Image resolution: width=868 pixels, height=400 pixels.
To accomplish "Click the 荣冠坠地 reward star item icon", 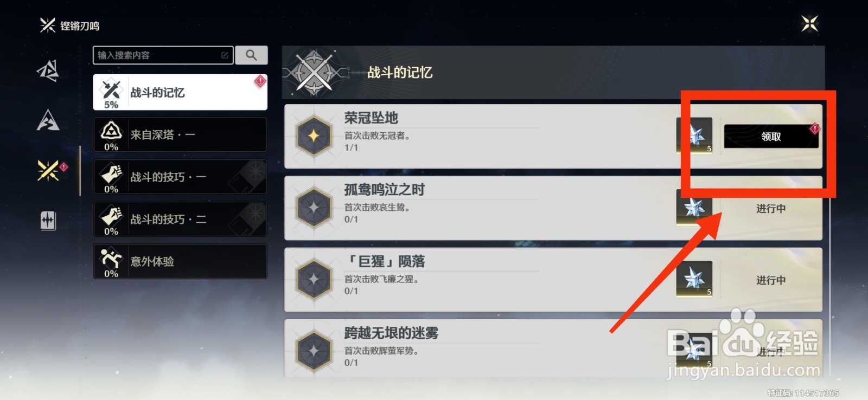I will coord(694,136).
